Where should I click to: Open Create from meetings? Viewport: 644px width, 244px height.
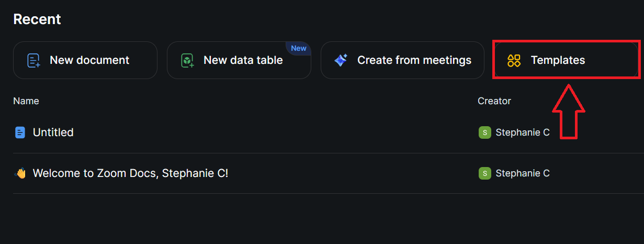click(x=414, y=60)
